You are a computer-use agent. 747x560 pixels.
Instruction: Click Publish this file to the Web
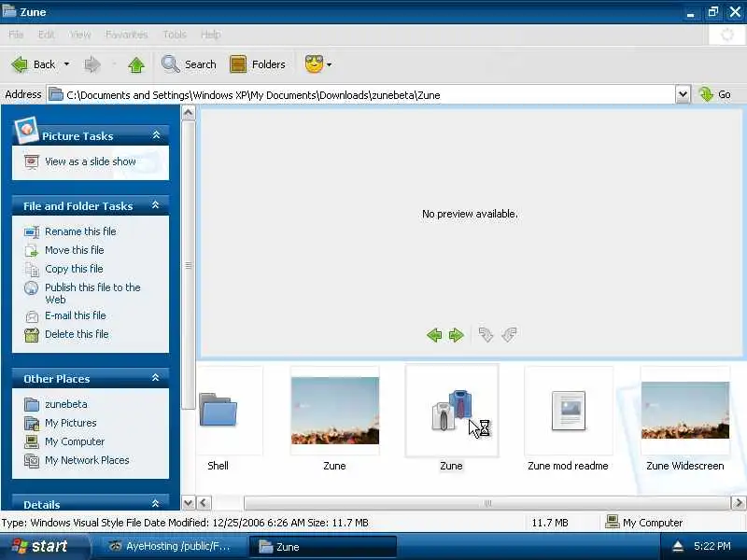92,293
